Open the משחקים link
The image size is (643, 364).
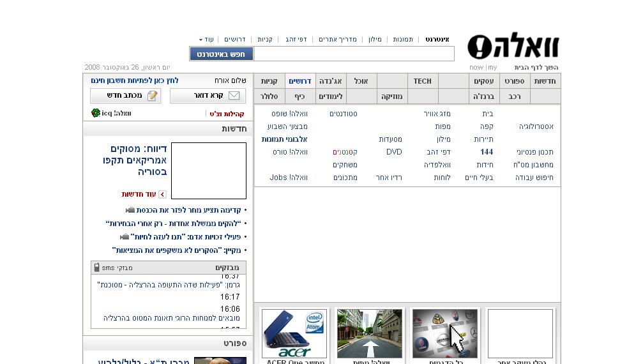(345, 165)
